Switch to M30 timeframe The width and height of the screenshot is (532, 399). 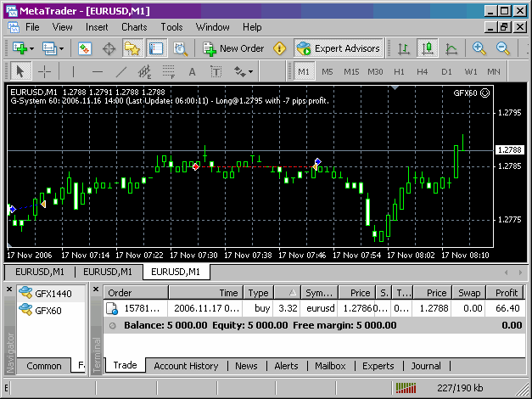click(x=375, y=71)
